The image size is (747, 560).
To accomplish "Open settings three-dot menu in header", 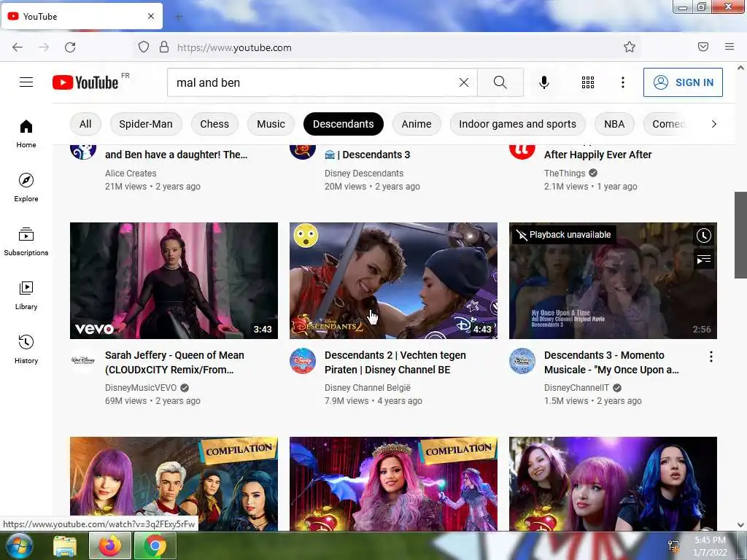I will 623,82.
